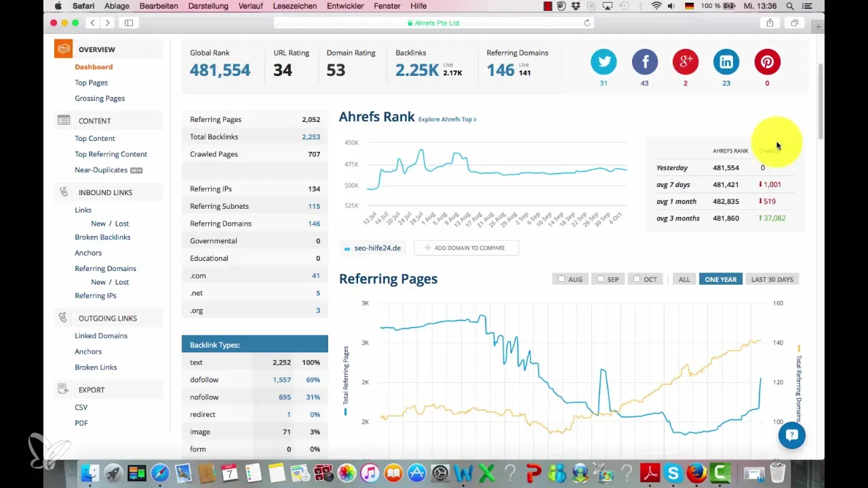The width and height of the screenshot is (868, 488).
Task: Click the Backlinks 2.25K value
Action: point(418,70)
